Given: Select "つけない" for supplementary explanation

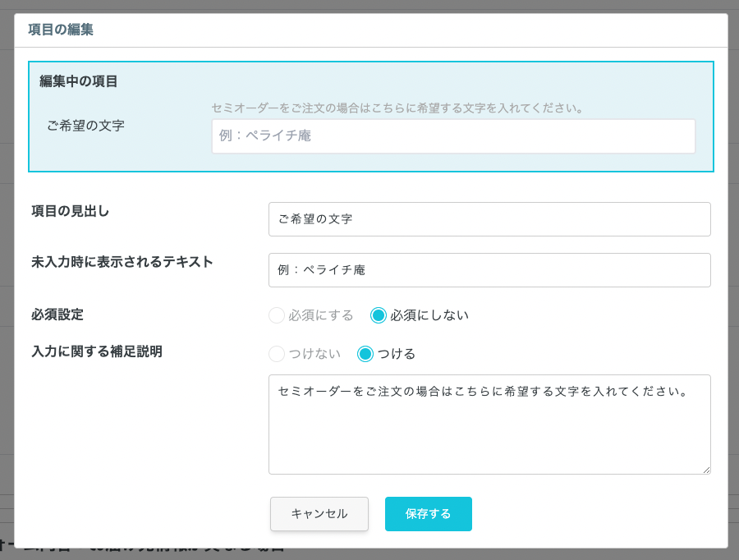Looking at the screenshot, I should (277, 354).
